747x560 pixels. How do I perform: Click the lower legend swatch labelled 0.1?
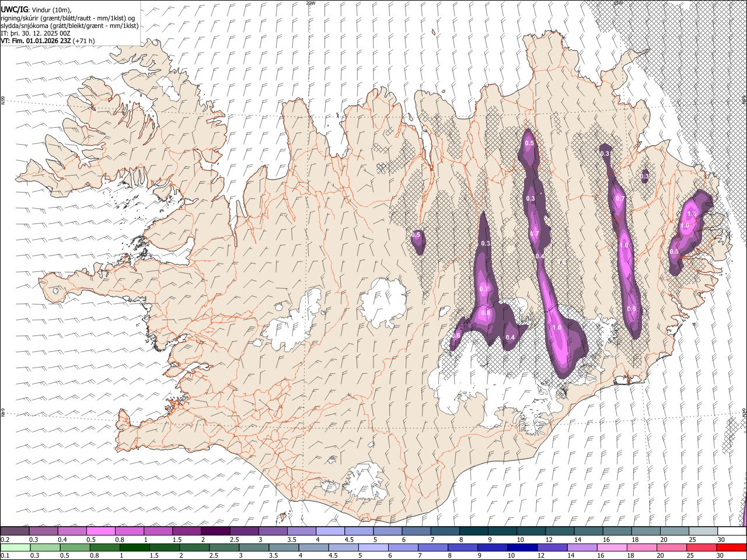[x=15, y=547]
